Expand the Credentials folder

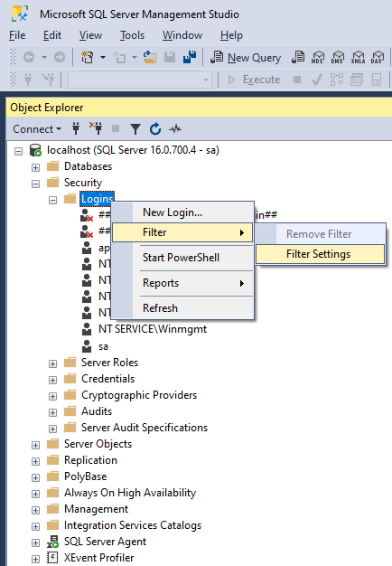[52, 380]
